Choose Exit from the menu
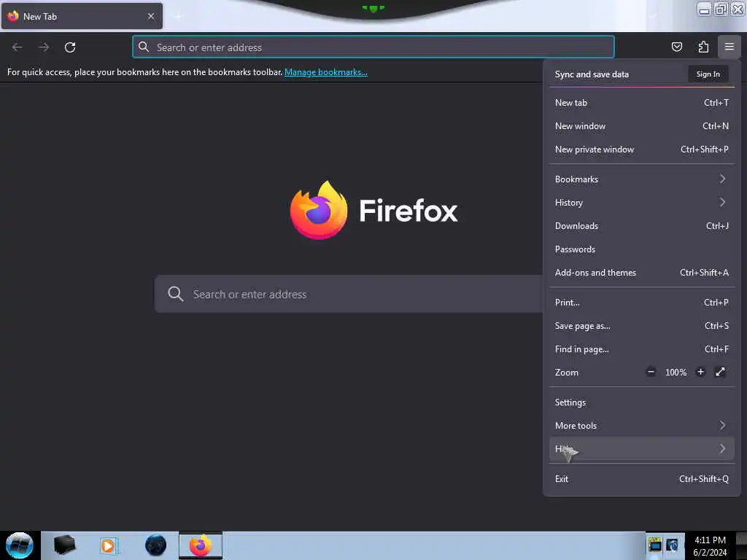Screen dimensions: 747x560 pyautogui.click(x=642, y=479)
